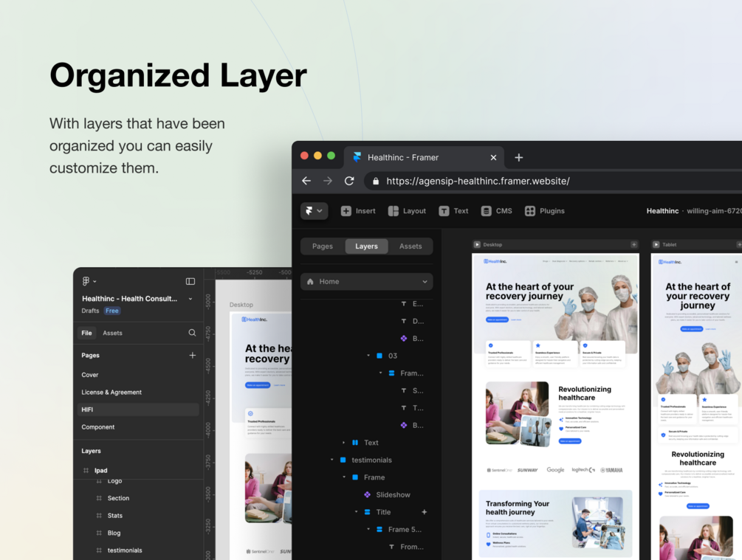
Task: Go back in the browser
Action: [306, 181]
